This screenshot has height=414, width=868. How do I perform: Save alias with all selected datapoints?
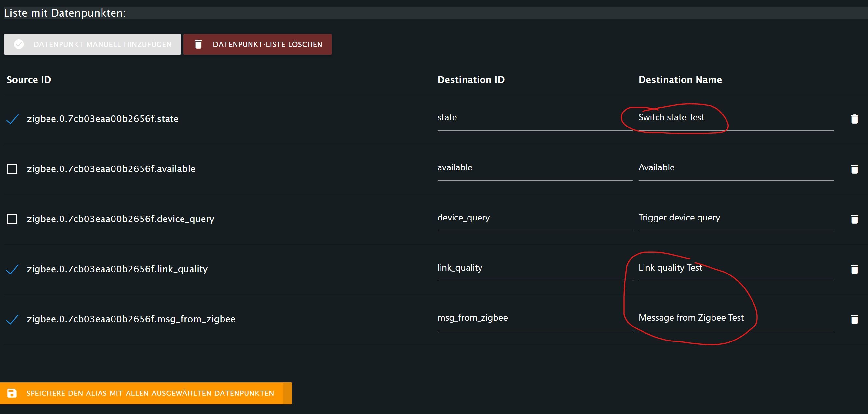146,393
